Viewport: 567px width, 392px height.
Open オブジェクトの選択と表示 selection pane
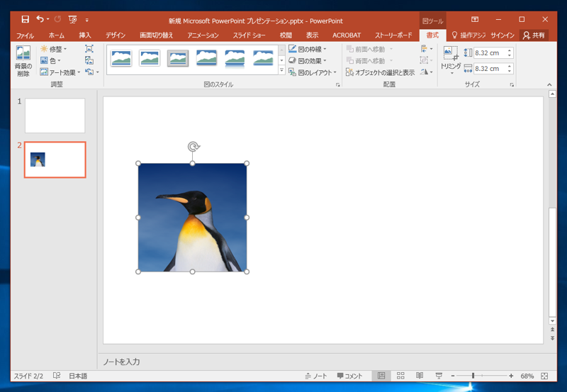380,72
